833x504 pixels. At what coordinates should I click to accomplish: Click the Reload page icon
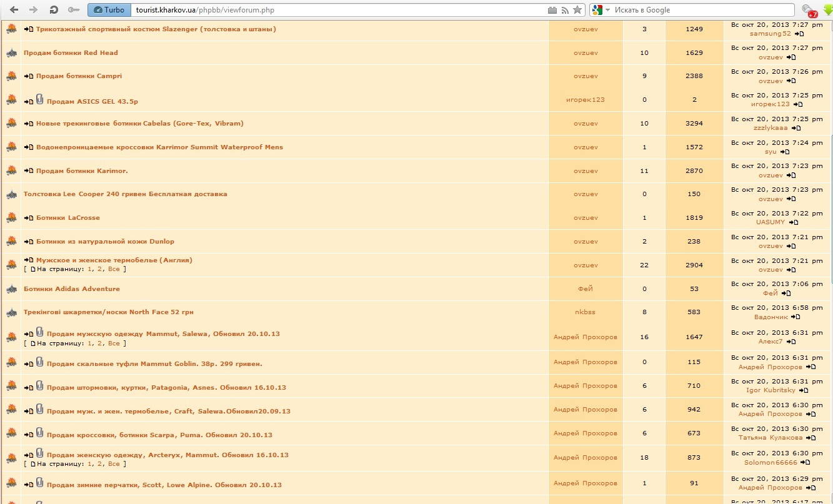tap(54, 10)
